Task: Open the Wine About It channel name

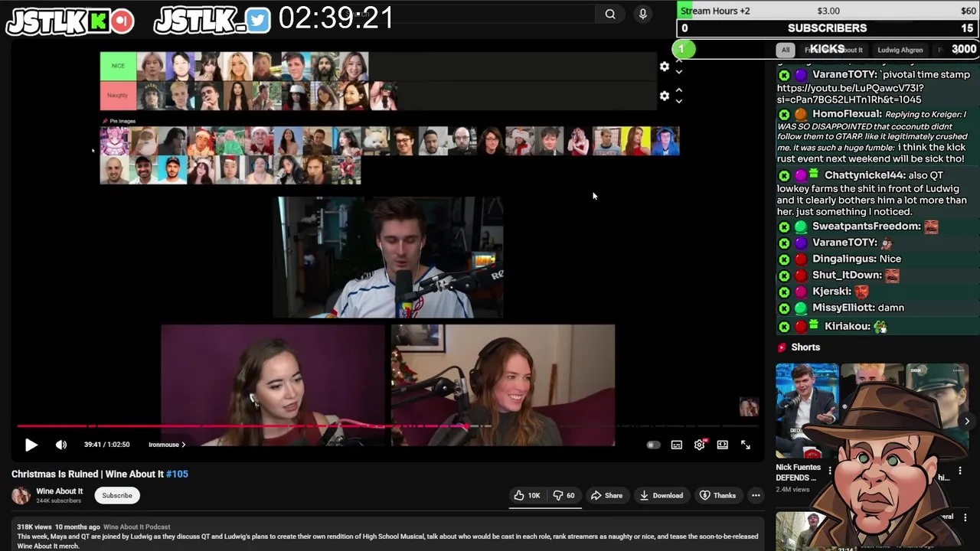Action: tap(59, 491)
